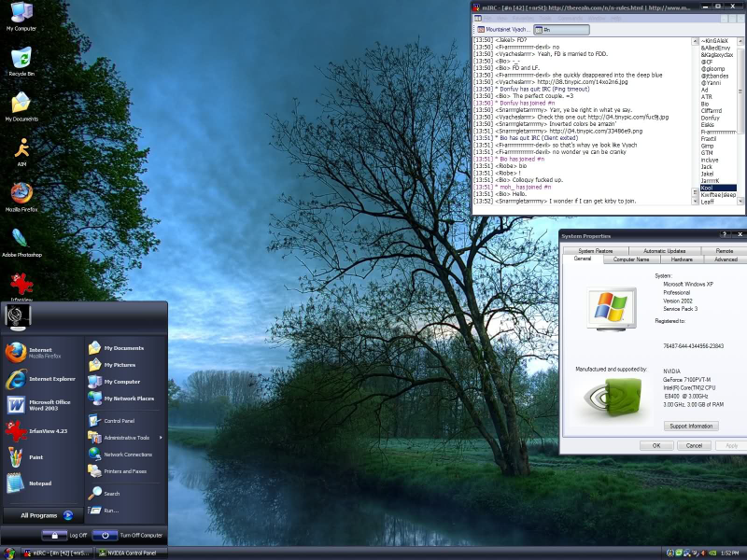Open Network Connections from Start menu

click(125, 455)
